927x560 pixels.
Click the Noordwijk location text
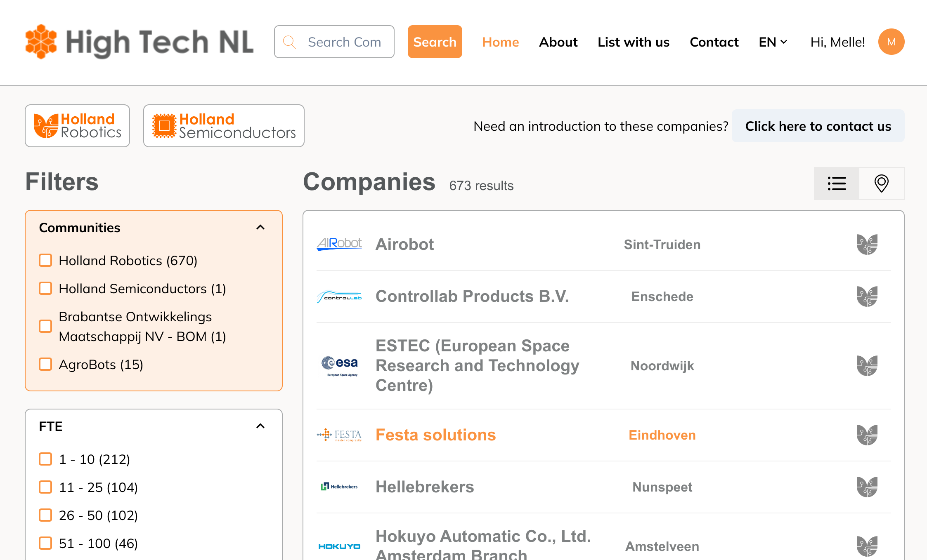pyautogui.click(x=662, y=366)
